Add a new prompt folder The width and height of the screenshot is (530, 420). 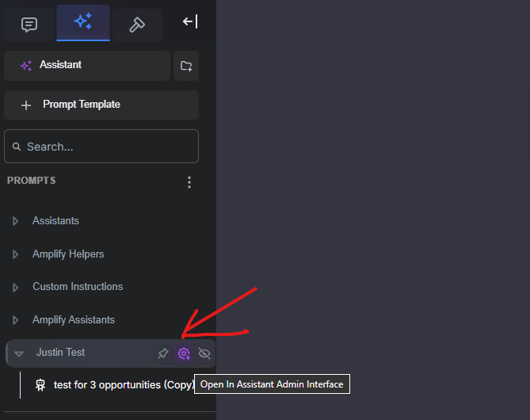point(186,66)
